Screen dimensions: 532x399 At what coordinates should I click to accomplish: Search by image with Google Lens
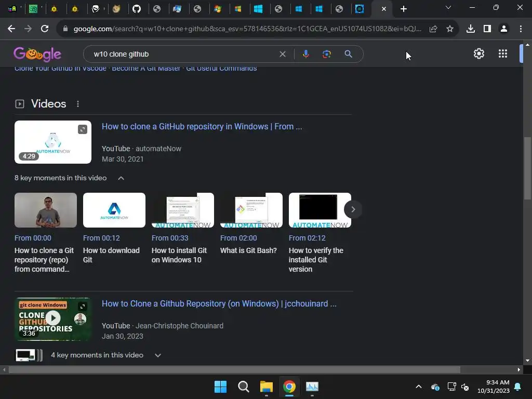[x=326, y=54]
